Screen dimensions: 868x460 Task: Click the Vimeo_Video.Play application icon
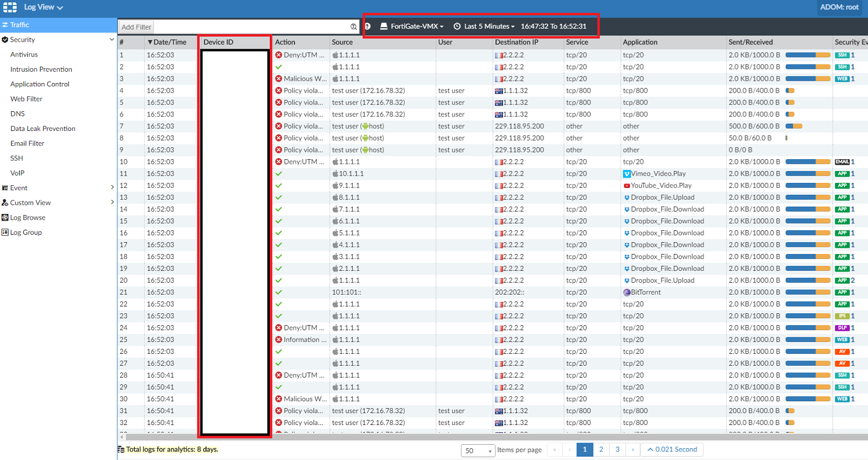click(x=626, y=174)
